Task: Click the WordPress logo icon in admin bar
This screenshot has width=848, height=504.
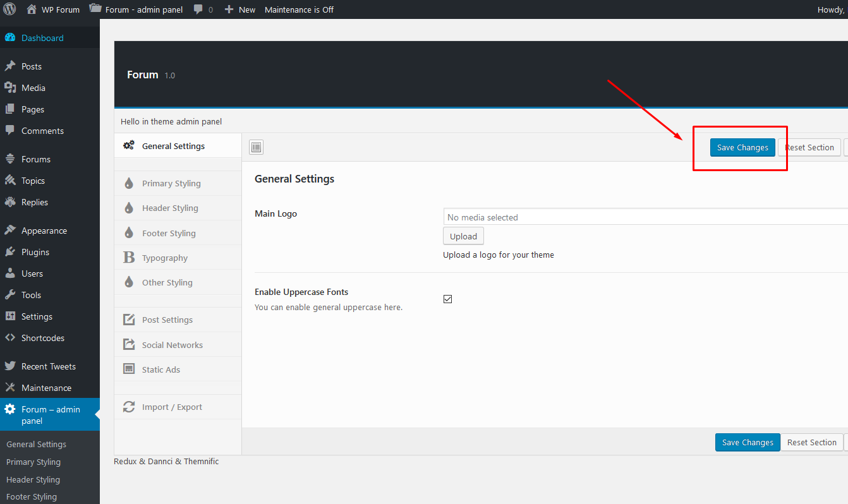Action: 9,9
